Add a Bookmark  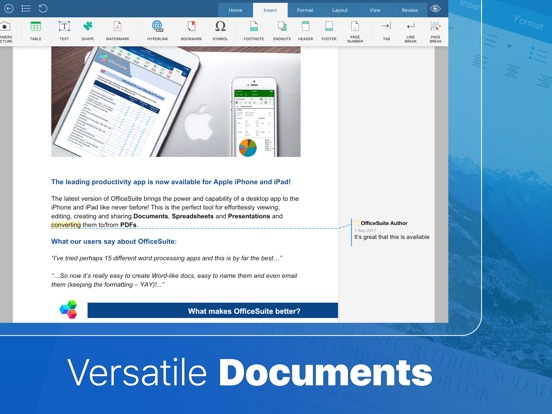191,30
